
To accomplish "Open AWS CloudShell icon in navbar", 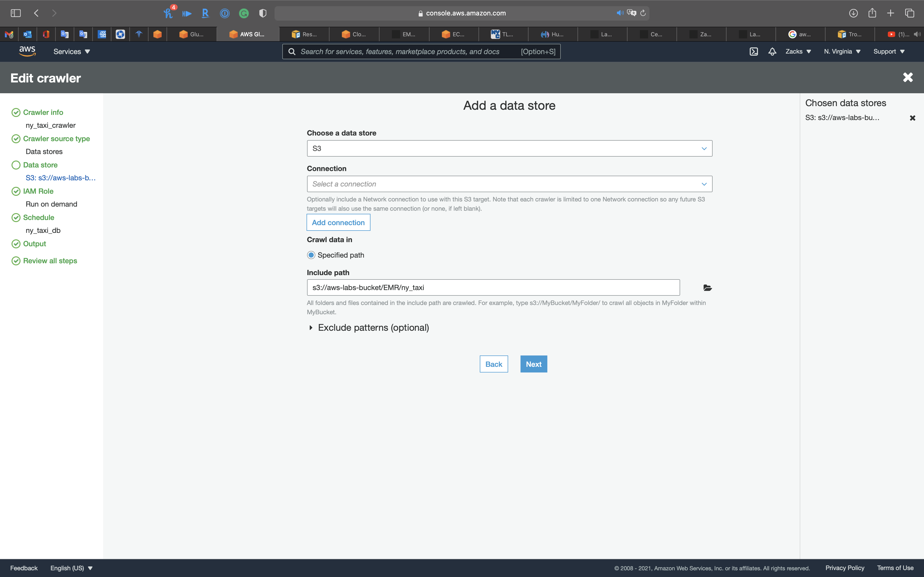I will 753,52.
